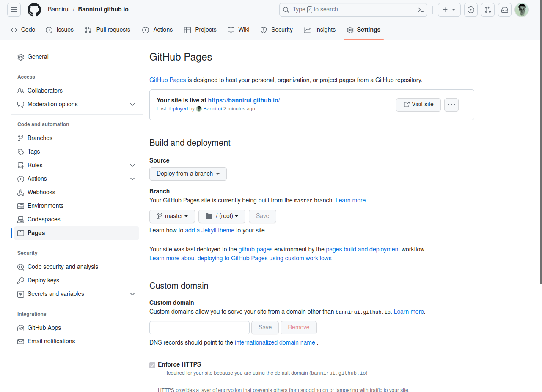Toggle the Enforce HTTPS checkbox
Screen dimensions: 542x392
[x=152, y=365]
